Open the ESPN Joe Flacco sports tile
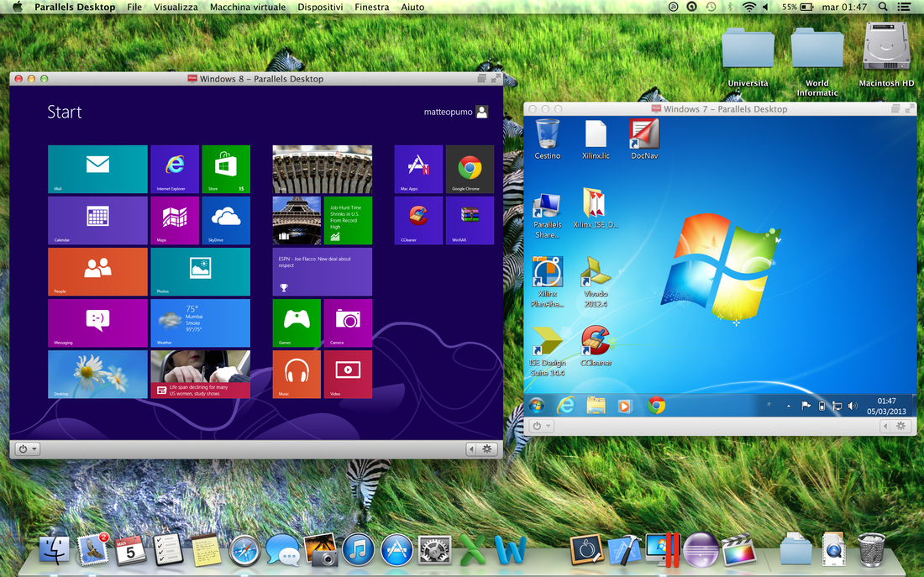This screenshot has height=577, width=924. click(x=323, y=272)
